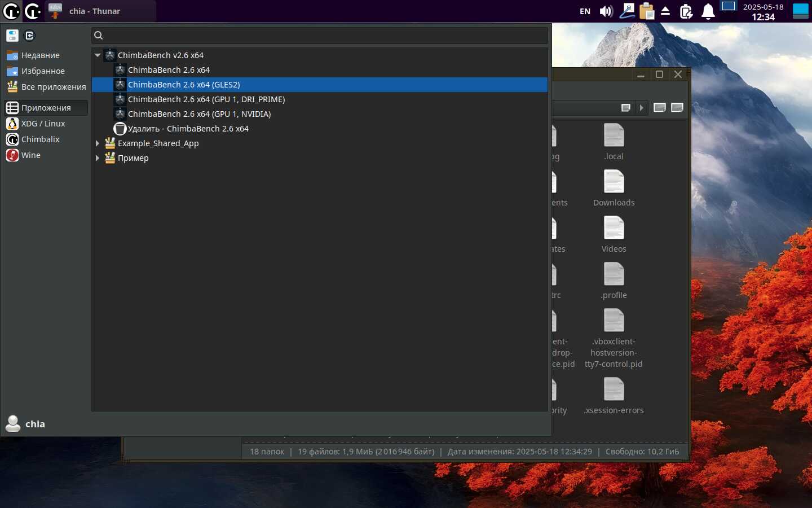The image size is (812, 508).
Task: Select the Приложения category
Action: click(x=46, y=108)
